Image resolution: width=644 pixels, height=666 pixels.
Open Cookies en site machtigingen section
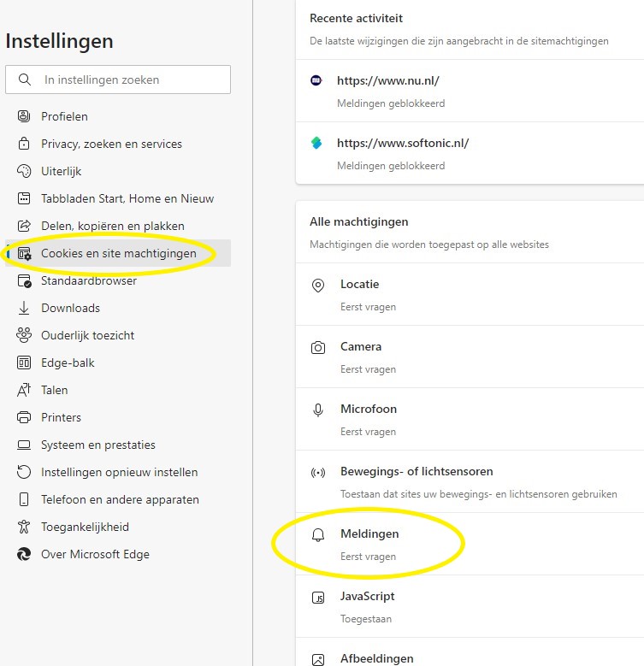coord(118,253)
